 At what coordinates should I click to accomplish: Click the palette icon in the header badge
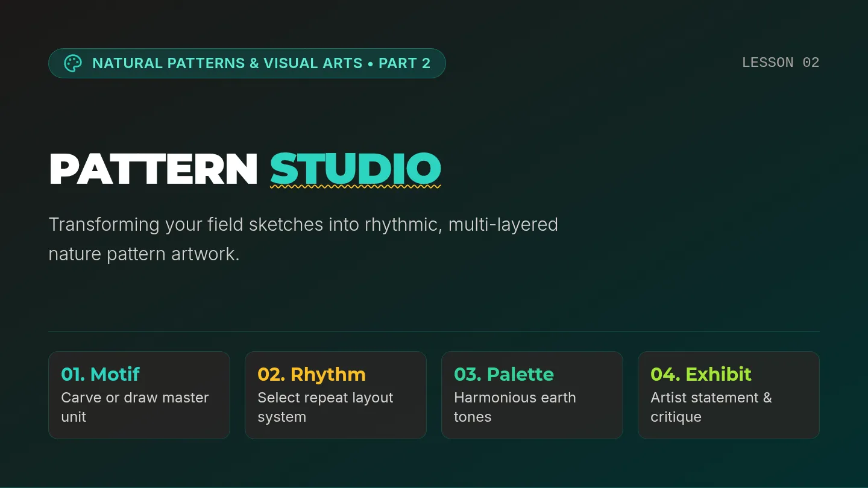point(73,63)
